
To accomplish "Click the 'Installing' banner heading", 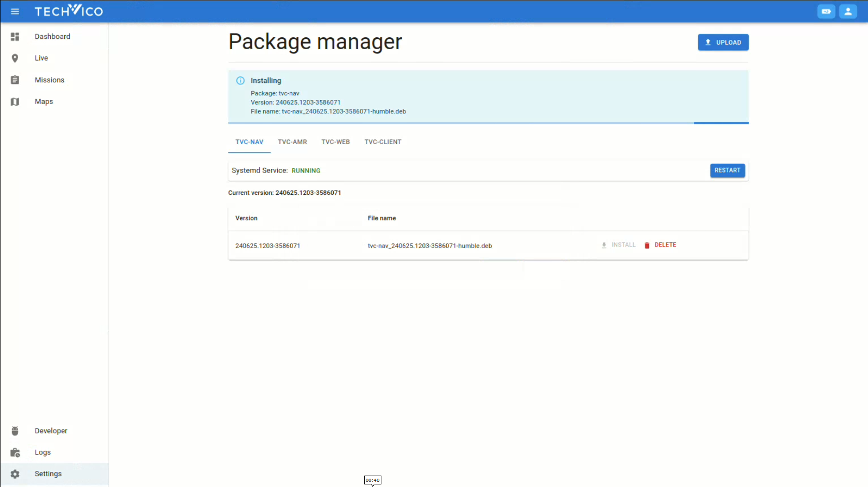I will click(x=266, y=80).
